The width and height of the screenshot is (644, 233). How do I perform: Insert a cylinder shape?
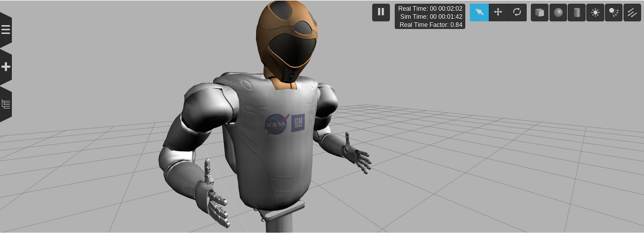[x=577, y=12]
